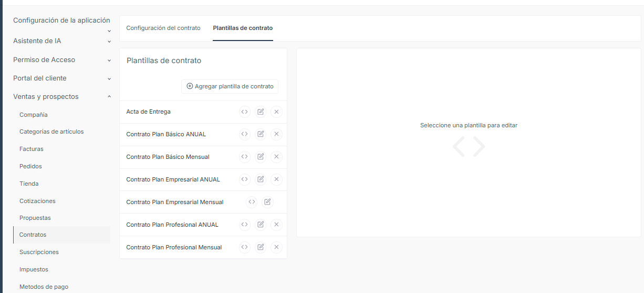Select Contrato Plan Empresarial Mensual name
Image resolution: width=644 pixels, height=293 pixels.
175,202
